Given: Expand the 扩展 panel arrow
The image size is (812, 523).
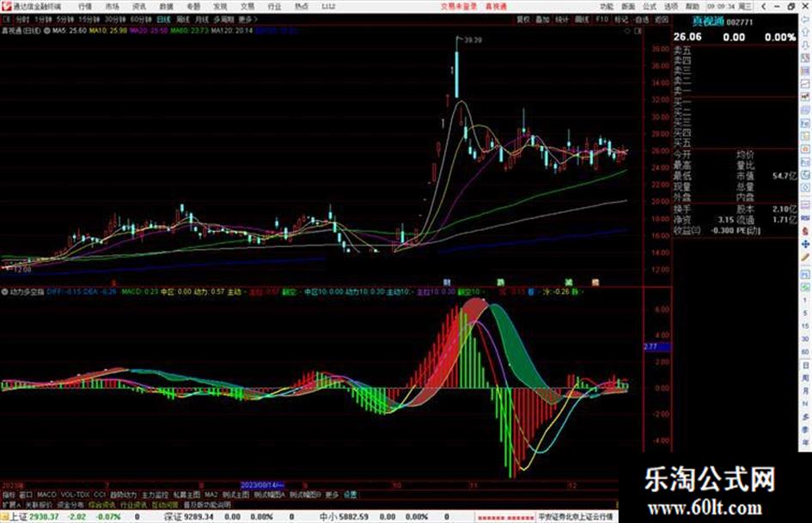Looking at the screenshot, I should pyautogui.click(x=11, y=504).
